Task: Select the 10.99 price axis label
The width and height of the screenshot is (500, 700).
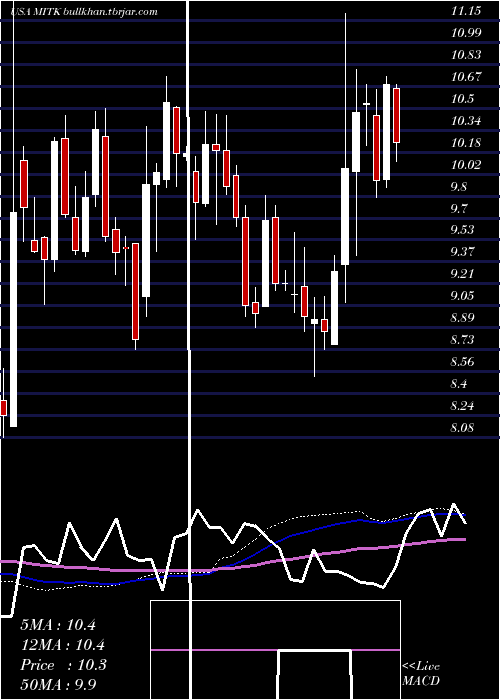Action: click(466, 33)
